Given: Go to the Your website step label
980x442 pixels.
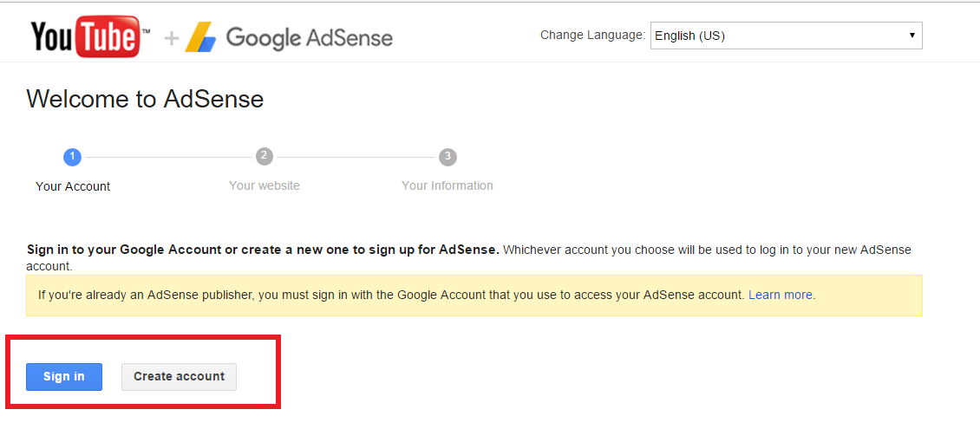Looking at the screenshot, I should (x=265, y=185).
